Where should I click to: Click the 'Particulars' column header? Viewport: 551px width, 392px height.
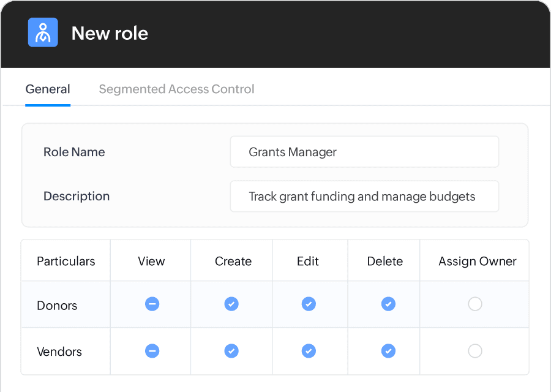(x=66, y=261)
